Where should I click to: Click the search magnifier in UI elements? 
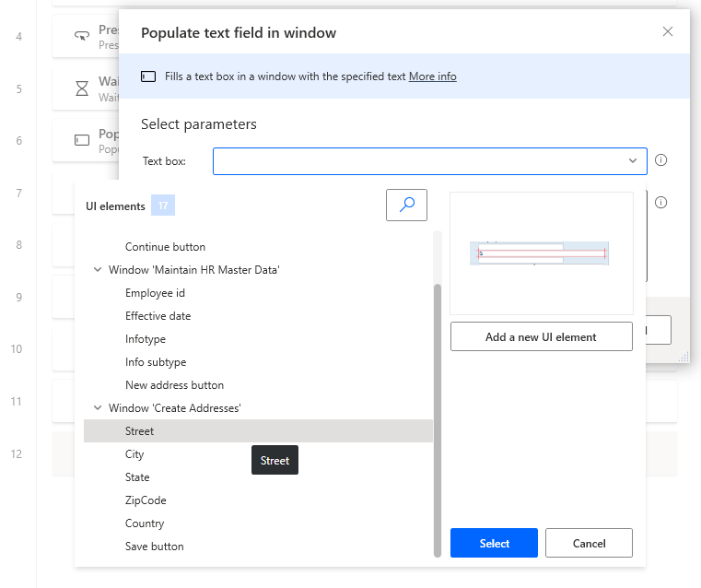(x=406, y=205)
